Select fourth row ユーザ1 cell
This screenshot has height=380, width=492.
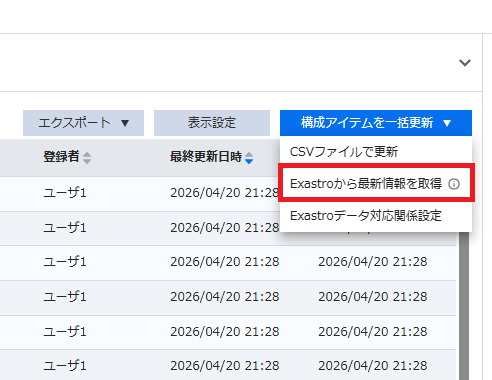click(x=65, y=297)
